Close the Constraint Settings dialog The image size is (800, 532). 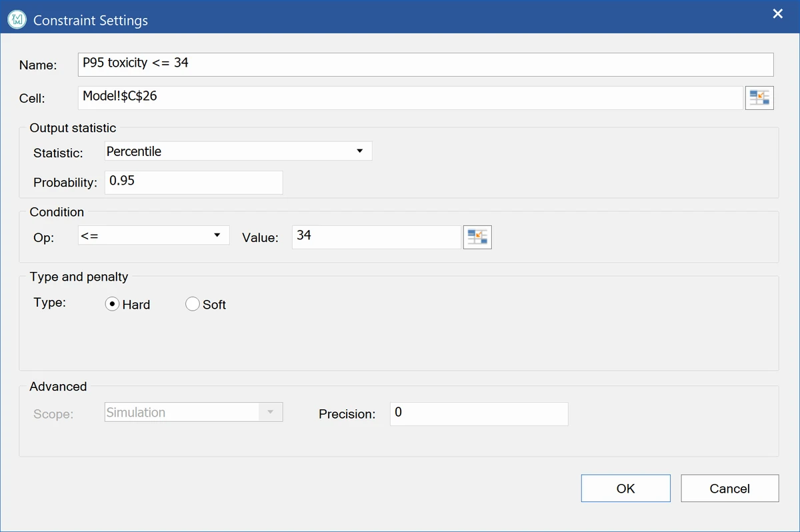pos(777,14)
